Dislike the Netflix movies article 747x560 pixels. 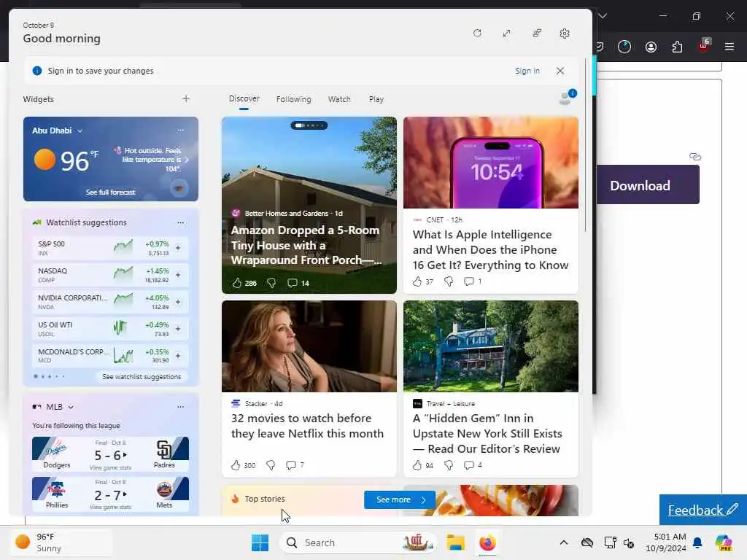(271, 465)
